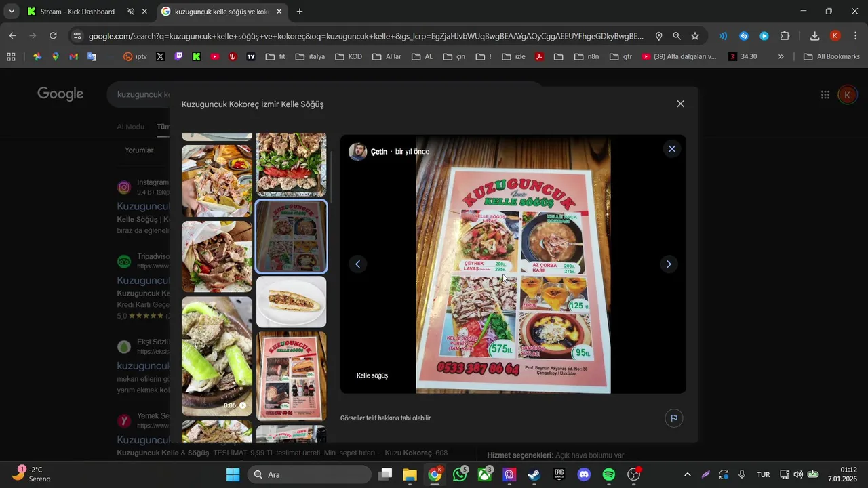Image resolution: width=868 pixels, height=488 pixels.
Task: Open the izle bookmarks folder
Action: tap(513, 57)
